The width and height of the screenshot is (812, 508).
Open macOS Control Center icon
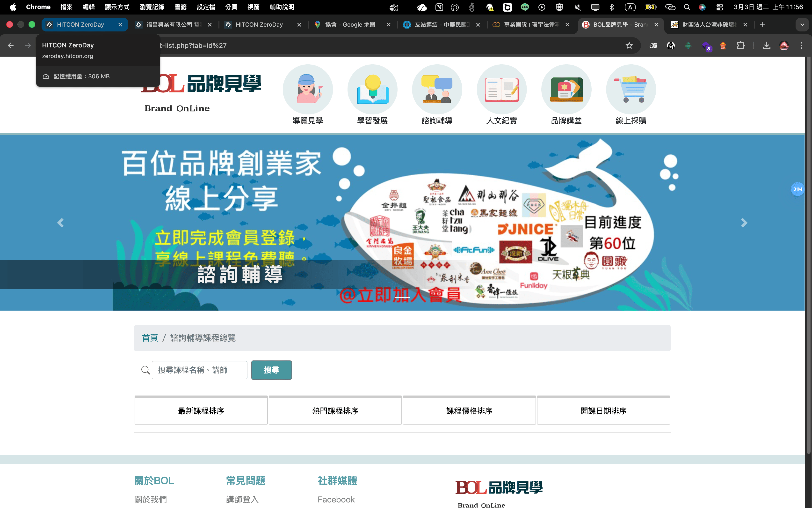[x=719, y=7]
